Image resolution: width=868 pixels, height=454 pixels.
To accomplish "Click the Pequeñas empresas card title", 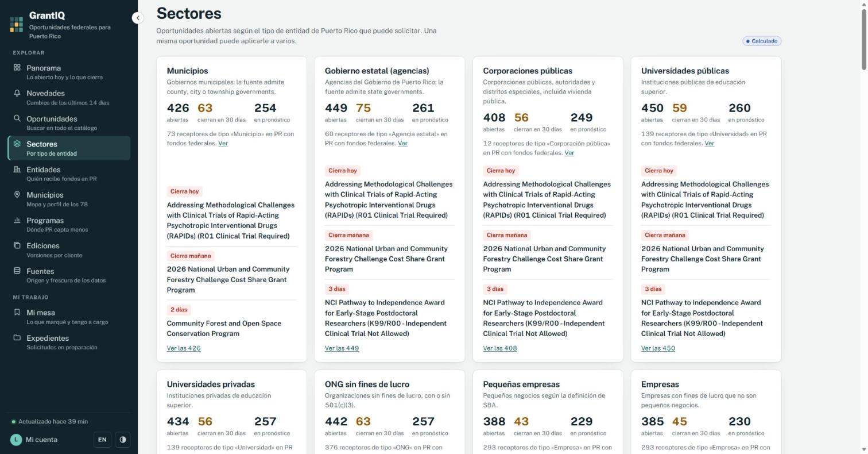I will (521, 384).
